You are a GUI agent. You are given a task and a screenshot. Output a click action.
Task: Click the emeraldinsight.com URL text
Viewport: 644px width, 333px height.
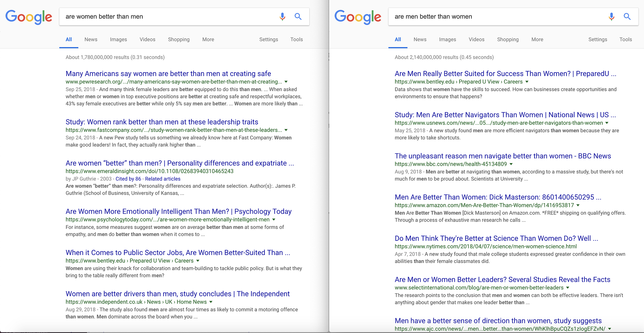(x=149, y=171)
